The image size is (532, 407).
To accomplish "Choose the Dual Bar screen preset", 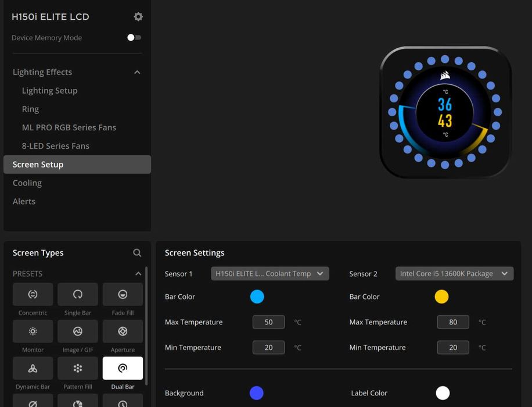I will tap(123, 368).
